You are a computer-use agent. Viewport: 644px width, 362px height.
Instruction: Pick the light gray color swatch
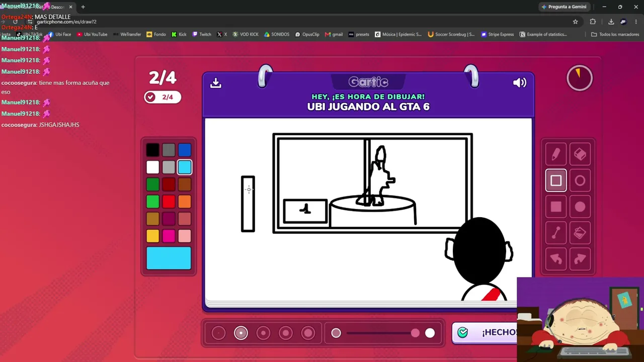point(169,167)
